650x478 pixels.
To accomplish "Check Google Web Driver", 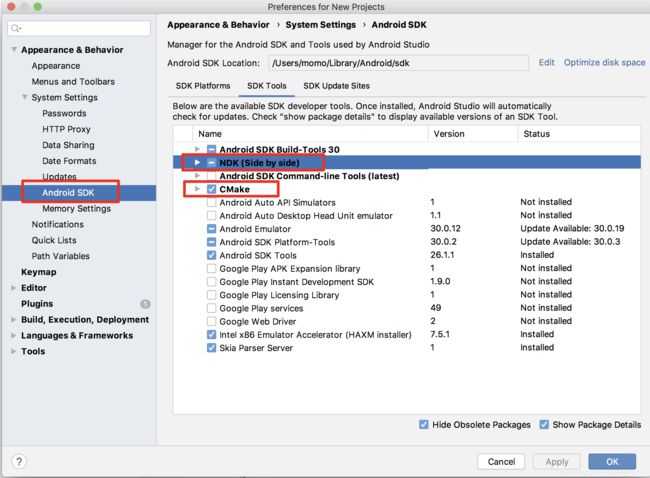I will pos(211,321).
